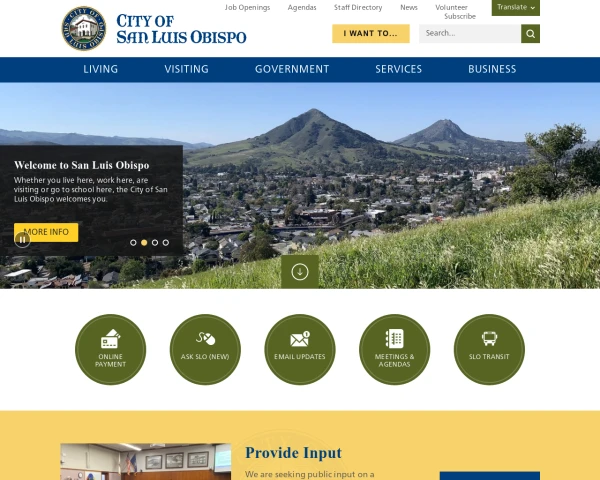
Task: Open the Ask SLO (New) icon
Action: 205,349
